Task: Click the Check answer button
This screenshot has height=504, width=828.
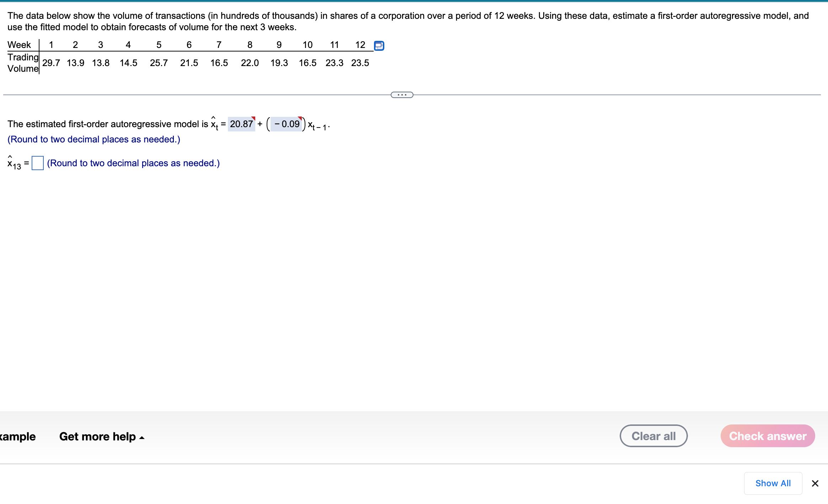Action: [767, 436]
